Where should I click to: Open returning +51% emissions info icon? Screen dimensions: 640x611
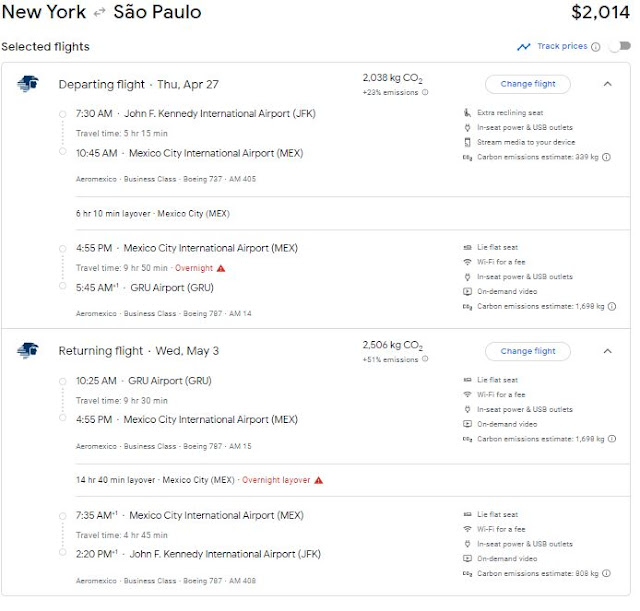click(425, 359)
